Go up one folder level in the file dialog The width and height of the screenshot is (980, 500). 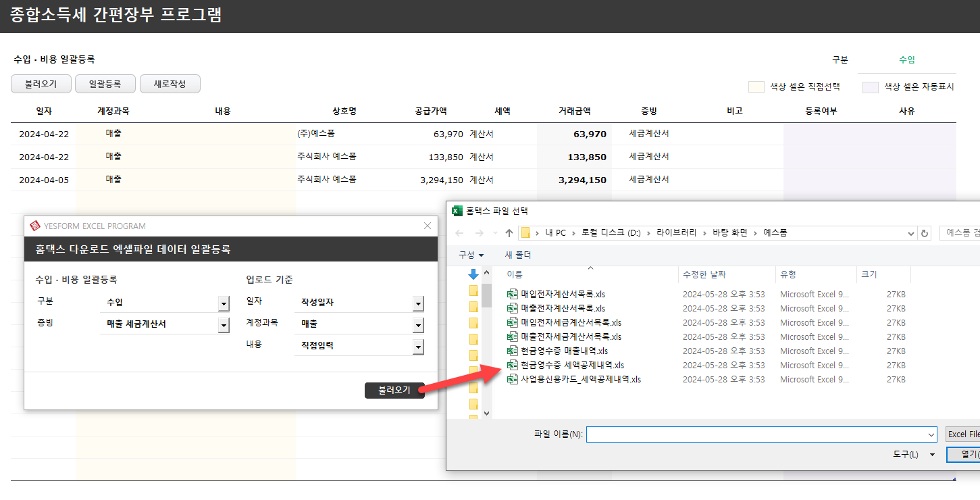509,233
